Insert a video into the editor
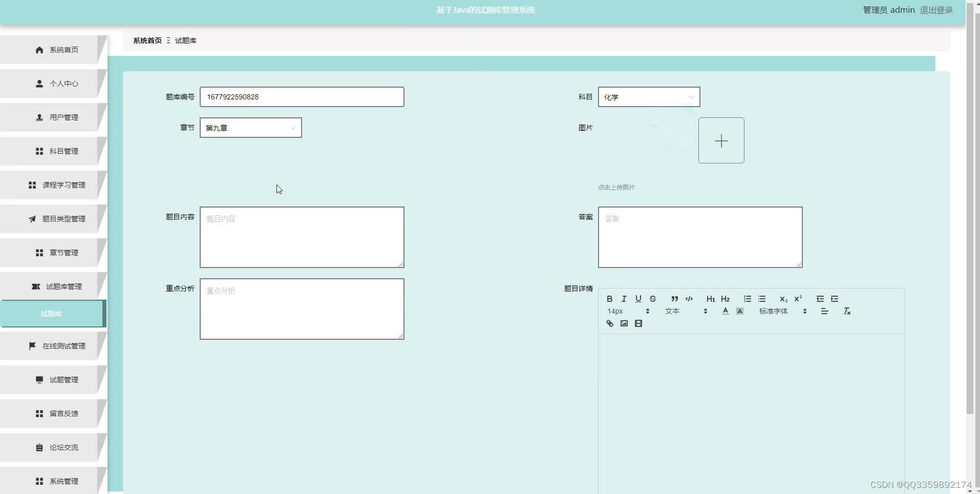The width and height of the screenshot is (980, 494). tap(638, 323)
